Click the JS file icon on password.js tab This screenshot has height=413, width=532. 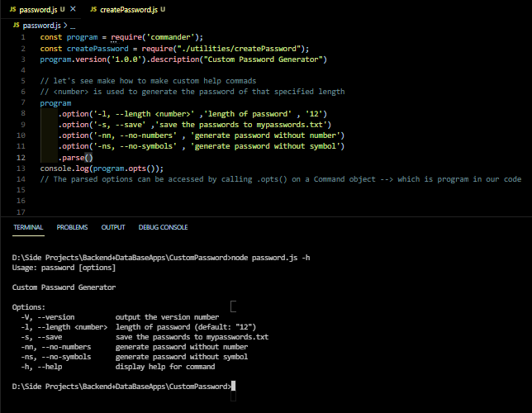[x=13, y=10]
